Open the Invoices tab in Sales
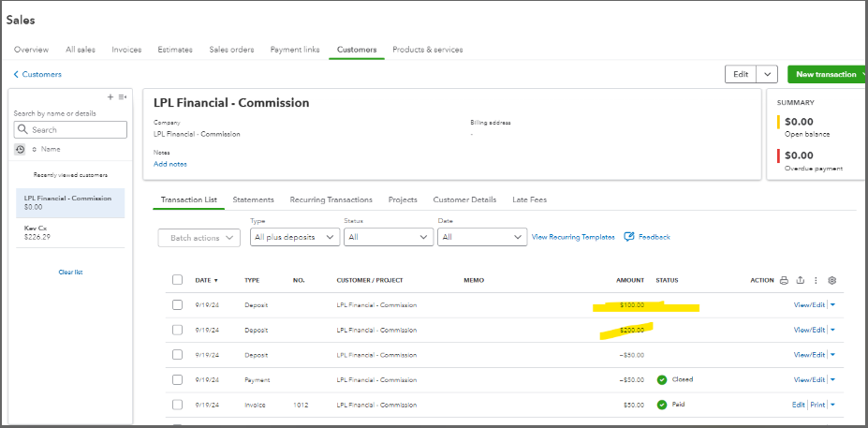Image resolution: width=868 pixels, height=428 pixels. tap(126, 50)
